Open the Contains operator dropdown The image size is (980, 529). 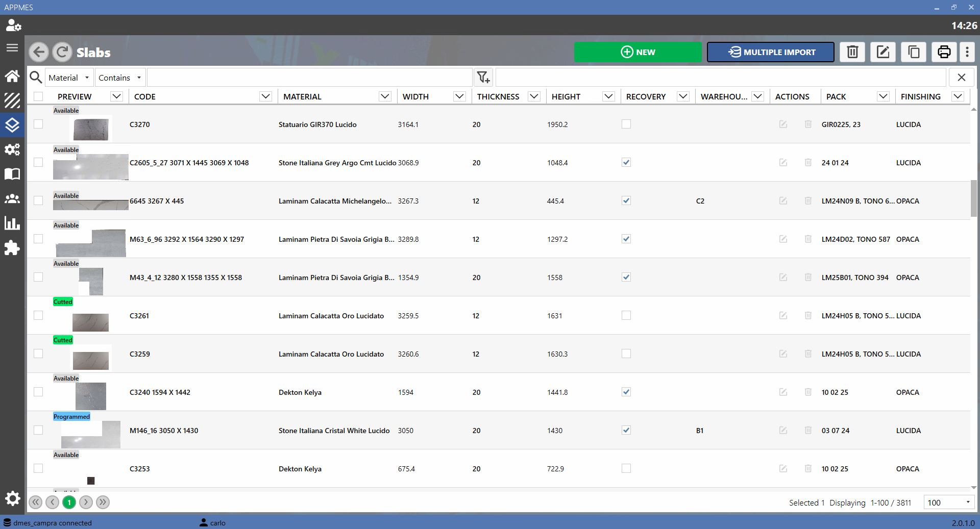tap(120, 78)
